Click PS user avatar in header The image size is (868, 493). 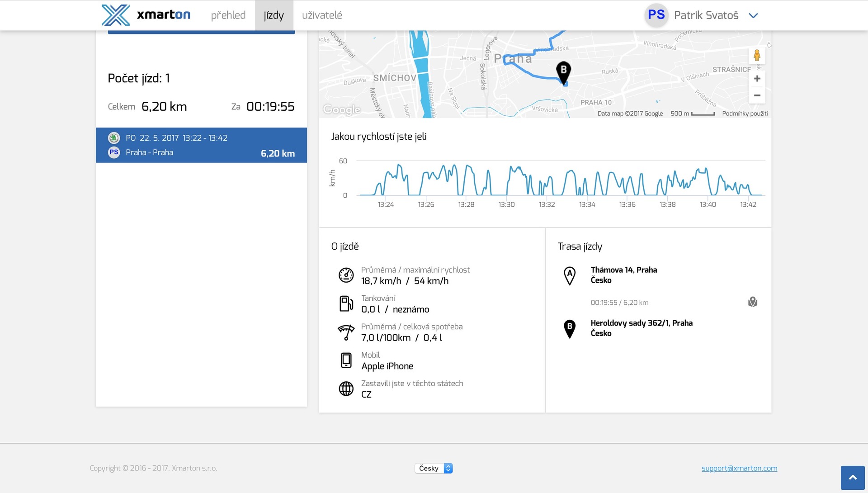(656, 15)
